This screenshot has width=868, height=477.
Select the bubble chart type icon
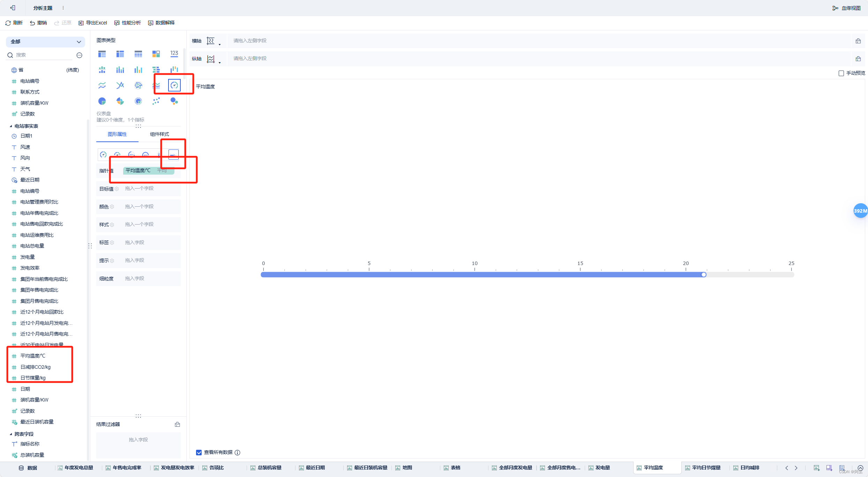tap(174, 101)
